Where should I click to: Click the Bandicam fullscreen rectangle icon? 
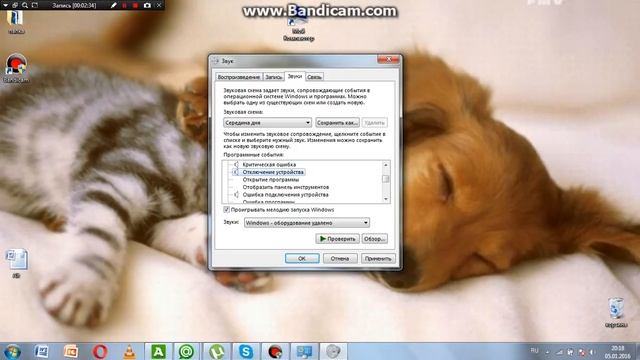(35, 5)
